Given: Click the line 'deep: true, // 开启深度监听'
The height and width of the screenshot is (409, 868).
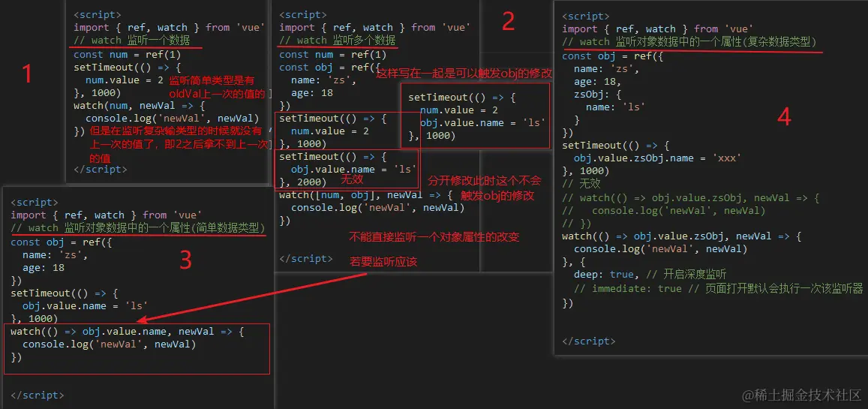Looking at the screenshot, I should [x=650, y=275].
